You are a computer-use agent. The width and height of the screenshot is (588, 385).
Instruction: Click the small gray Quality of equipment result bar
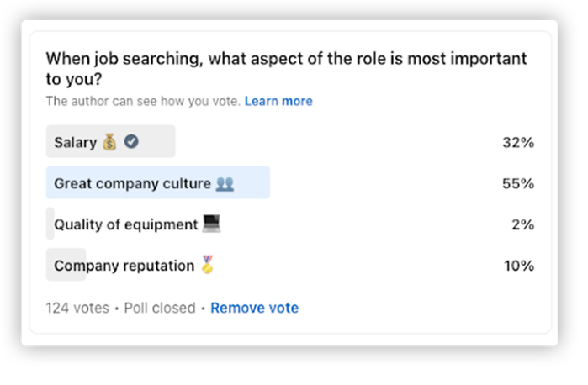pyautogui.click(x=50, y=224)
